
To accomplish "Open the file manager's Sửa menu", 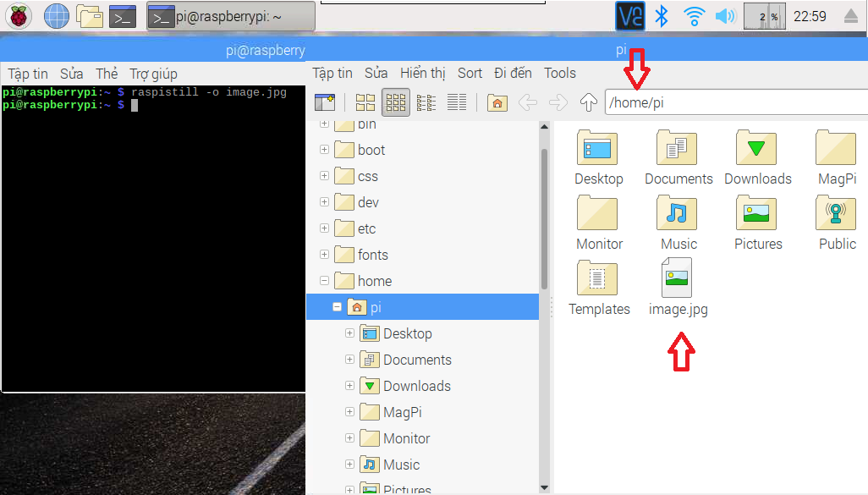I will (x=376, y=73).
